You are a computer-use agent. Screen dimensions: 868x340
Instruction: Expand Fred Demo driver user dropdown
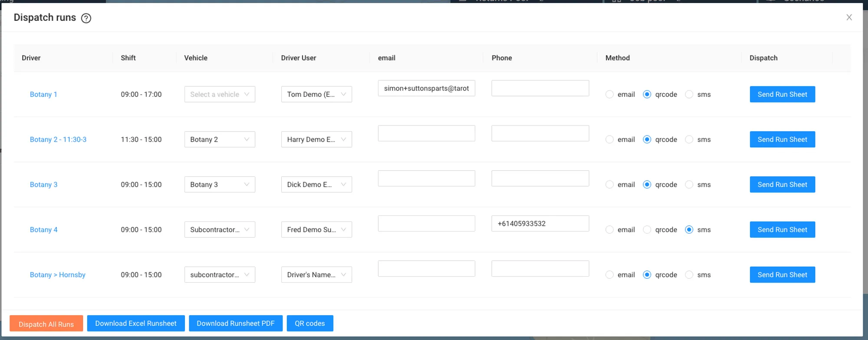[316, 230]
